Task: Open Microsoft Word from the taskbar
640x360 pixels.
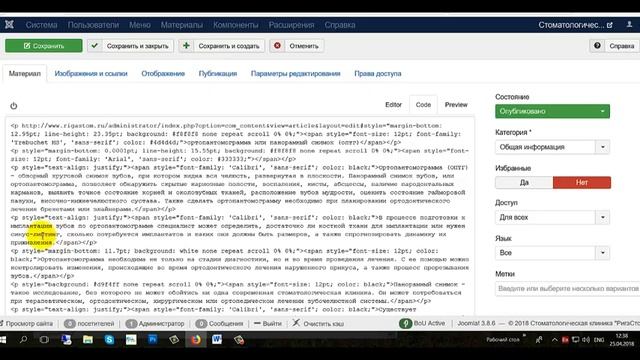Action: click(x=217, y=340)
